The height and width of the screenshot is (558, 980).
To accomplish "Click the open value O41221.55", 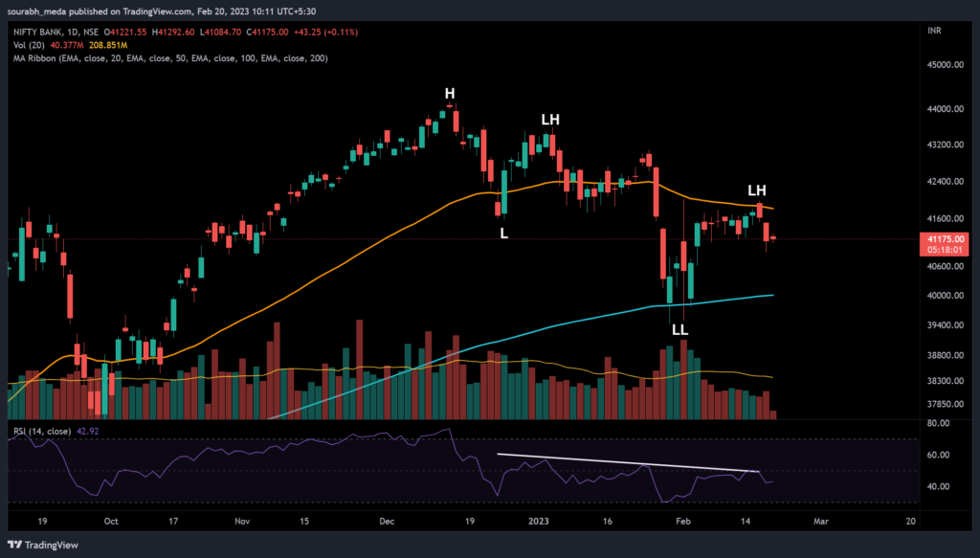I will pyautogui.click(x=125, y=32).
